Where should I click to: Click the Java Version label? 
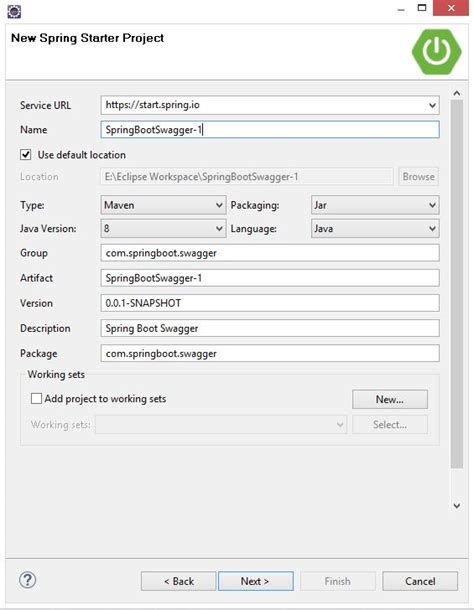click(x=48, y=229)
